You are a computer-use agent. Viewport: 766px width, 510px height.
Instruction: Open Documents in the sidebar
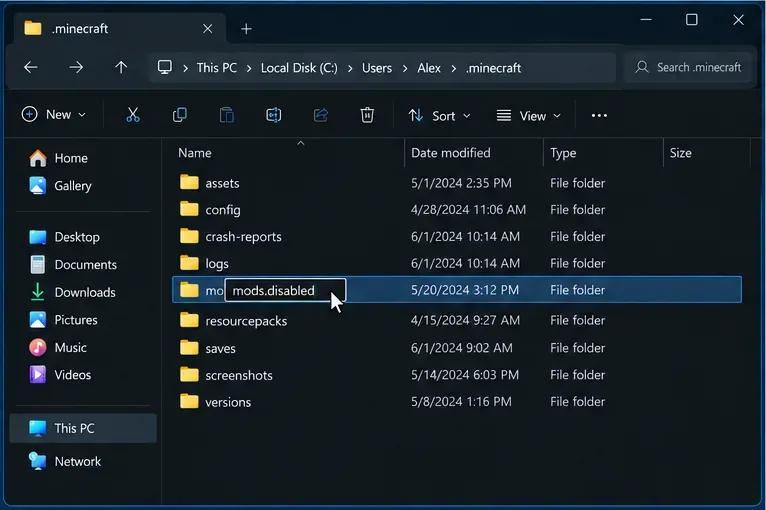pos(73,264)
